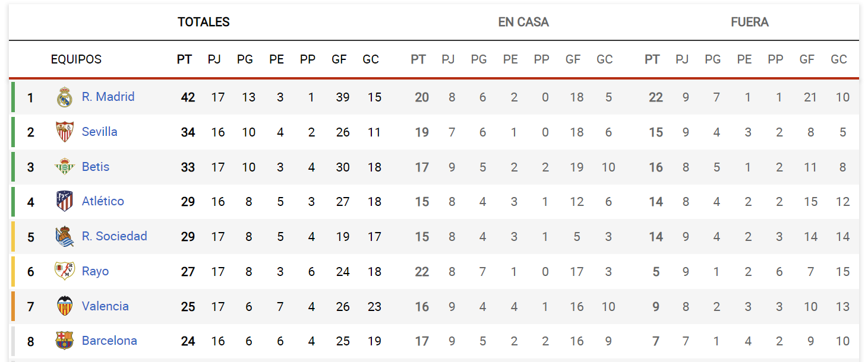Screen dimensions: 868x362
Task: Open the R. Madrid team link
Action: [108, 97]
